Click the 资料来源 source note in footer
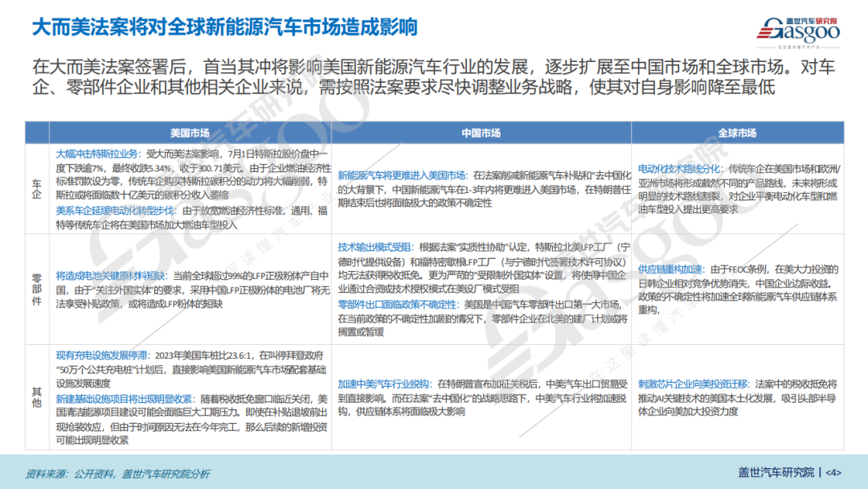 pyautogui.click(x=118, y=474)
